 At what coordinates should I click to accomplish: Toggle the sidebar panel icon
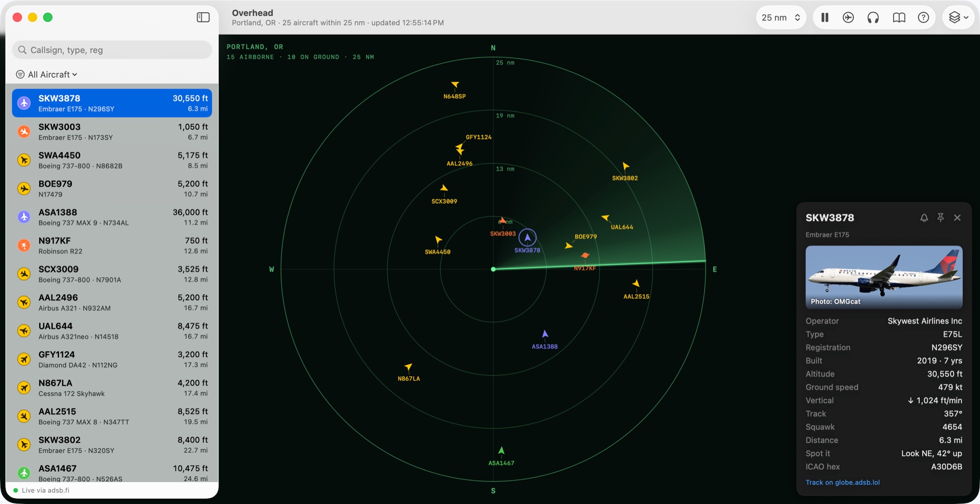(203, 18)
